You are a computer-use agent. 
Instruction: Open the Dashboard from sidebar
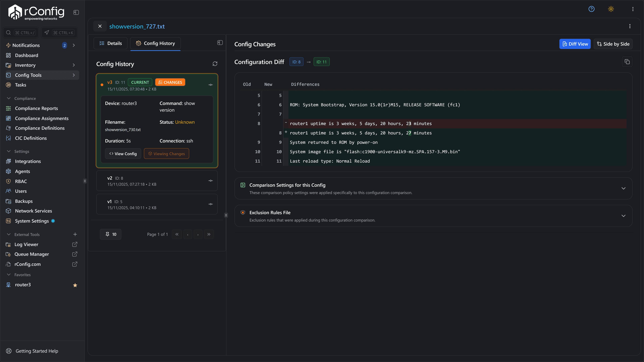[26, 55]
